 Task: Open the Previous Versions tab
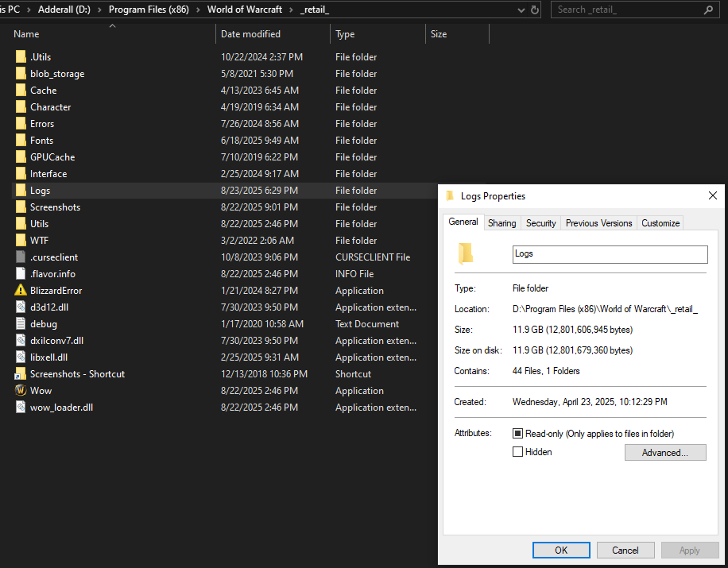coord(599,223)
